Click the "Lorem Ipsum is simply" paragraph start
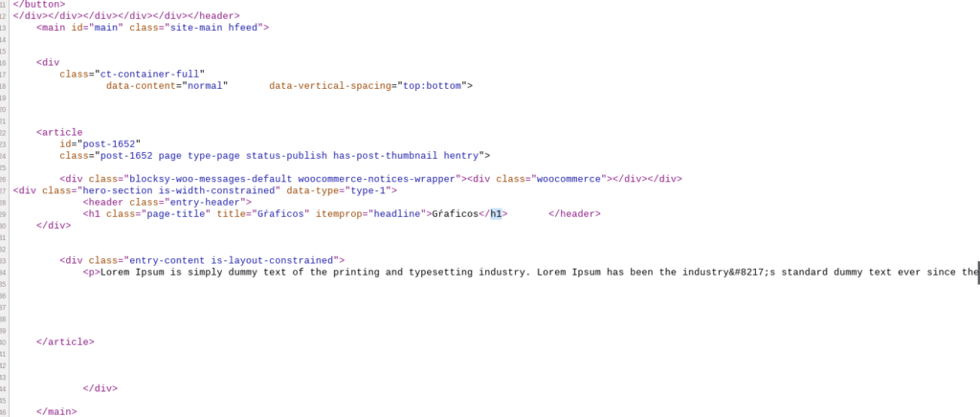Viewport: 980px width, 417px height. 161,273
